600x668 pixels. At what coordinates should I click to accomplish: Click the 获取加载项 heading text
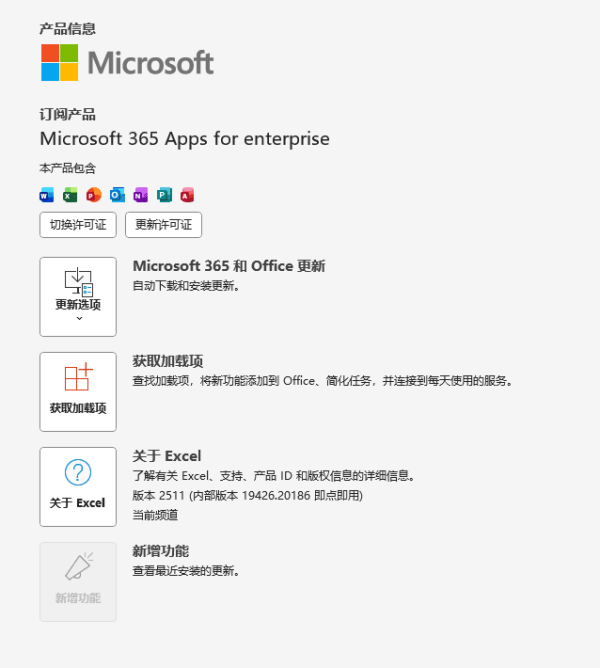click(x=175, y=361)
